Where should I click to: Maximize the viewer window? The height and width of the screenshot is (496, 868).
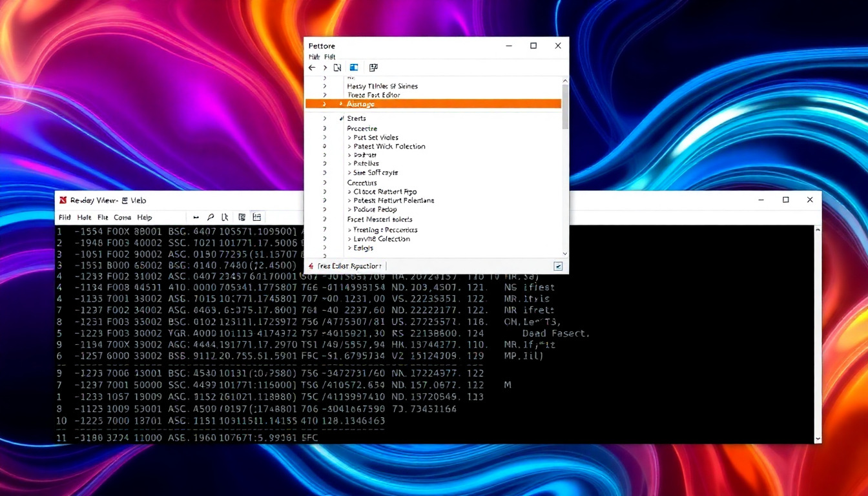click(785, 200)
